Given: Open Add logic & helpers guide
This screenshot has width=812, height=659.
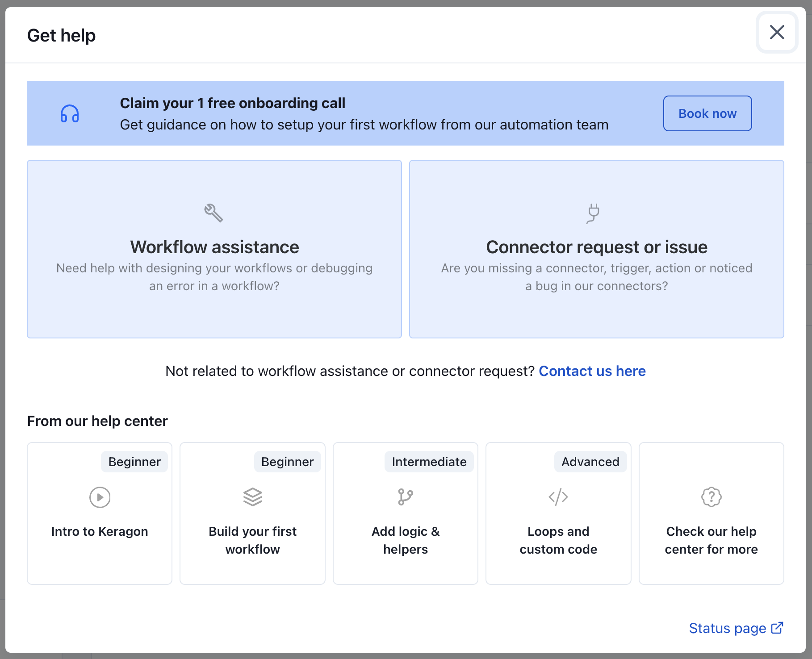Looking at the screenshot, I should point(405,540).
